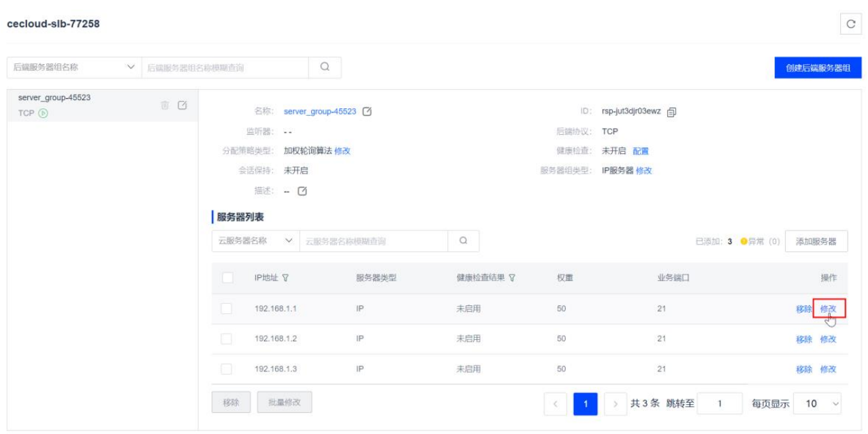Click the server group search magnifier icon
Screen dimensions: 868x434
click(325, 67)
